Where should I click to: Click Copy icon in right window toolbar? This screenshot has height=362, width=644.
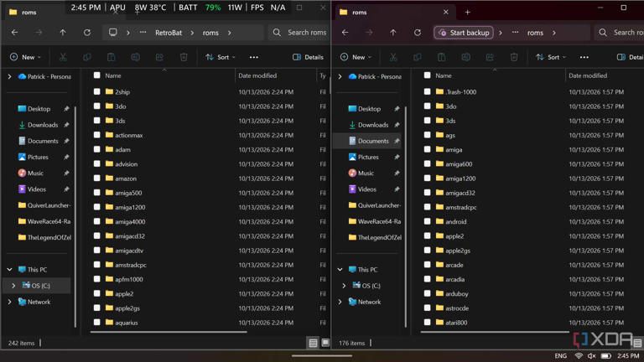pyautogui.click(x=418, y=57)
